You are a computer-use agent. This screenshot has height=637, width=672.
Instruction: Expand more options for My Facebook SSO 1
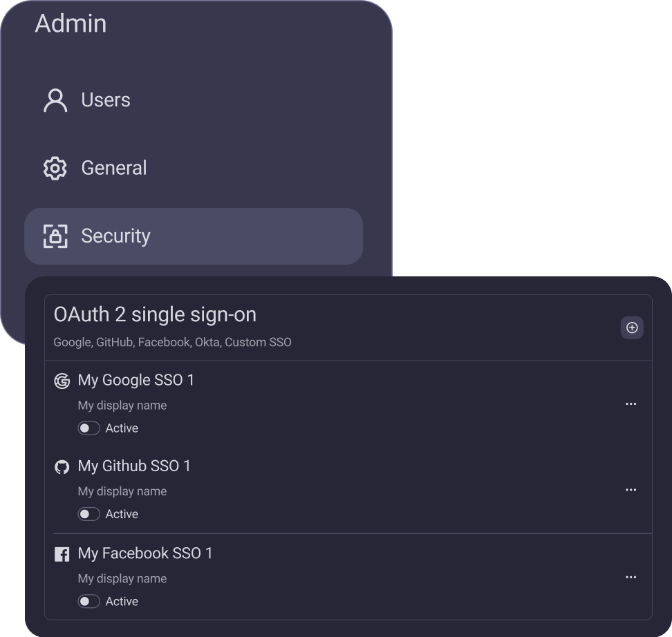(x=631, y=577)
